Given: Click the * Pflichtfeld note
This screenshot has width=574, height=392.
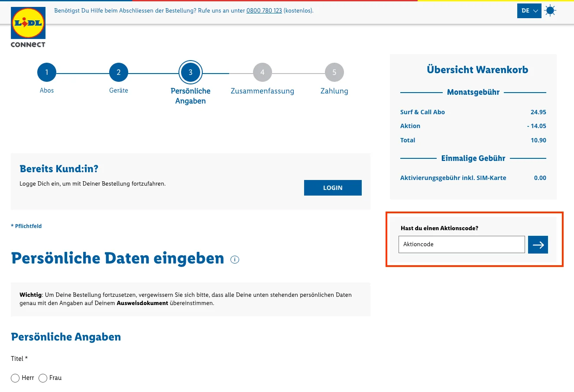Looking at the screenshot, I should pyautogui.click(x=26, y=226).
